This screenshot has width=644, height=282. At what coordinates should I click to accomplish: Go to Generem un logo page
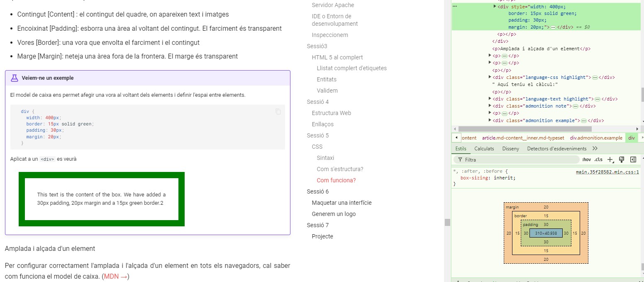334,214
